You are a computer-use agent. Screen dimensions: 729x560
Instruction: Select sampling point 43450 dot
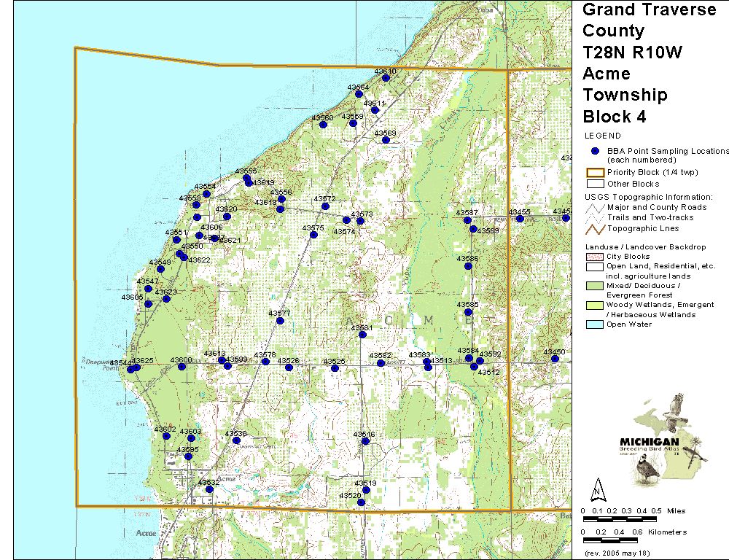click(x=555, y=358)
